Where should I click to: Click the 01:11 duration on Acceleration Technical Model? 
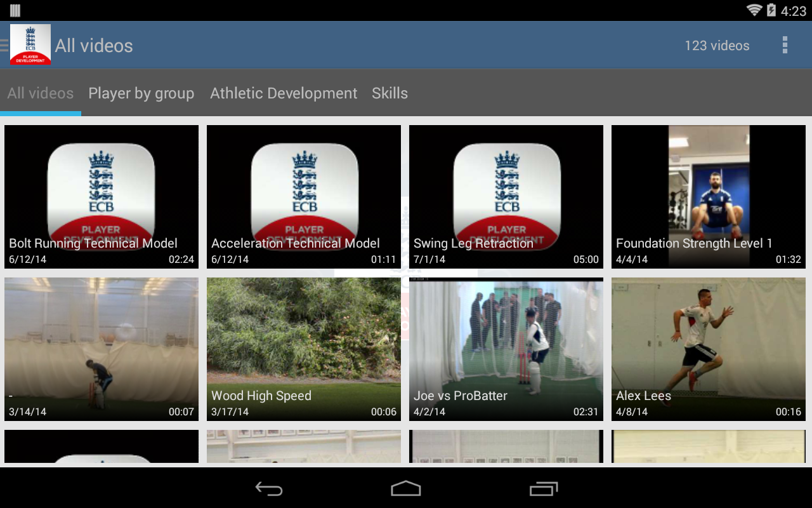[x=383, y=259]
